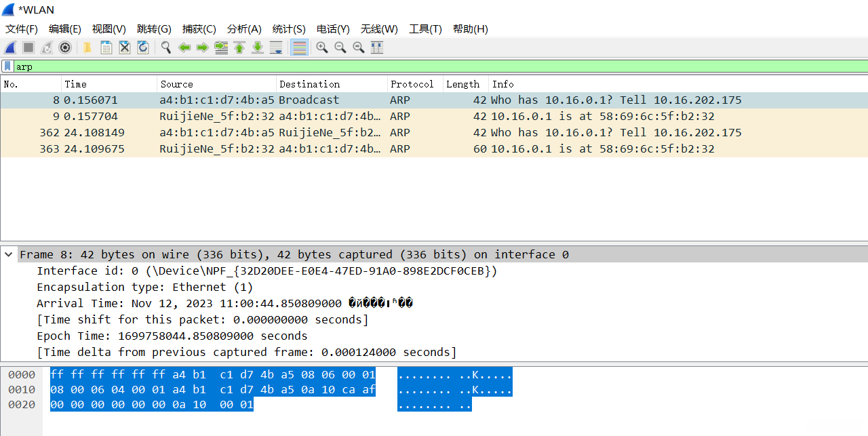
Task: Restart the current capture
Action: coord(47,47)
